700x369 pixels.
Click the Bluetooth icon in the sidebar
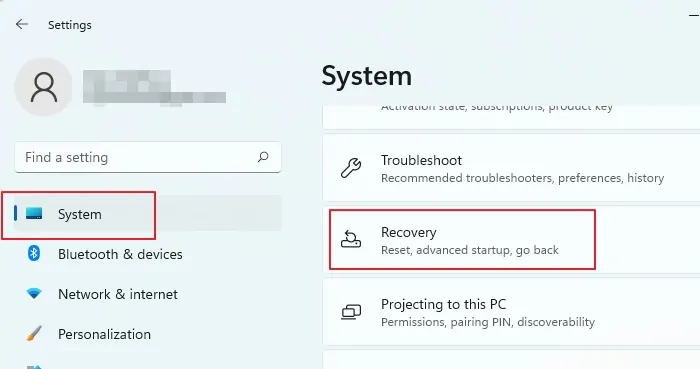pos(34,253)
